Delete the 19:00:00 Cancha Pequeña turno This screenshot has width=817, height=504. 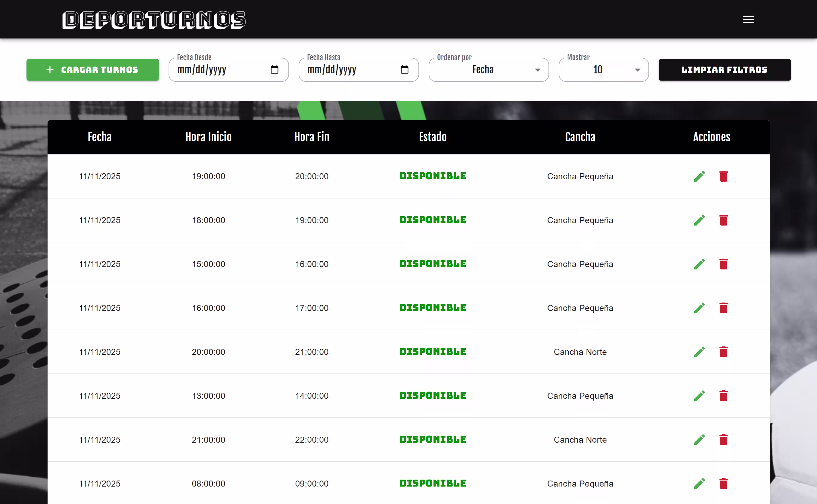click(x=723, y=176)
